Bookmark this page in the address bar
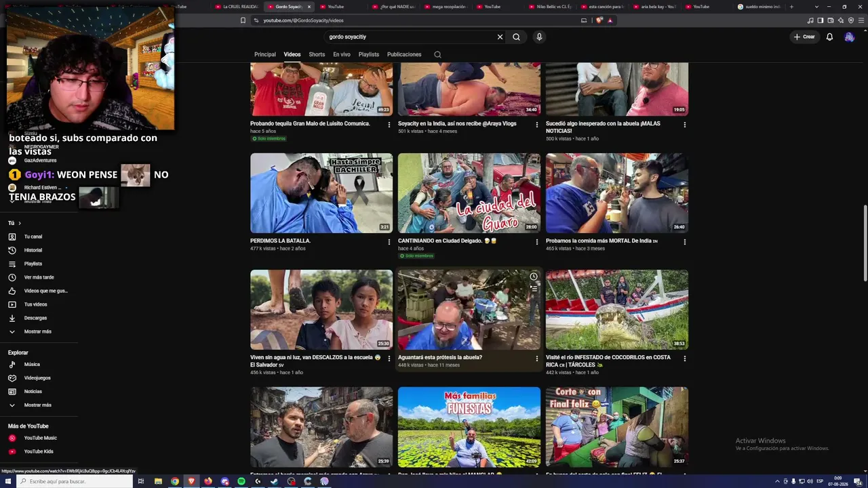The width and height of the screenshot is (868, 488). click(x=243, y=20)
